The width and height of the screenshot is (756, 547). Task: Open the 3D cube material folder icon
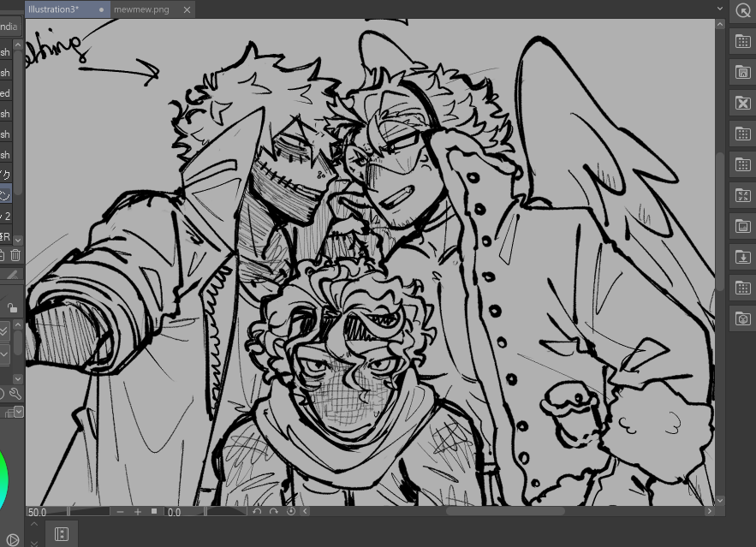pyautogui.click(x=743, y=319)
